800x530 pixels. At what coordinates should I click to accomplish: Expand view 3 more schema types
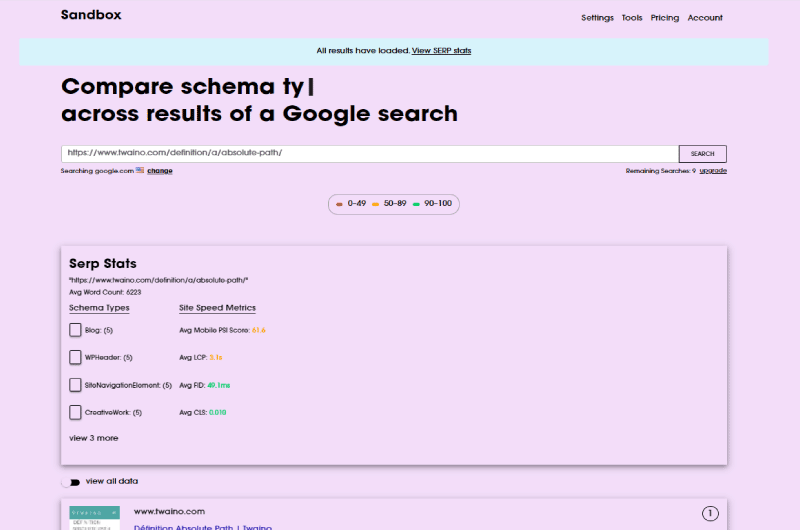pyautogui.click(x=94, y=438)
